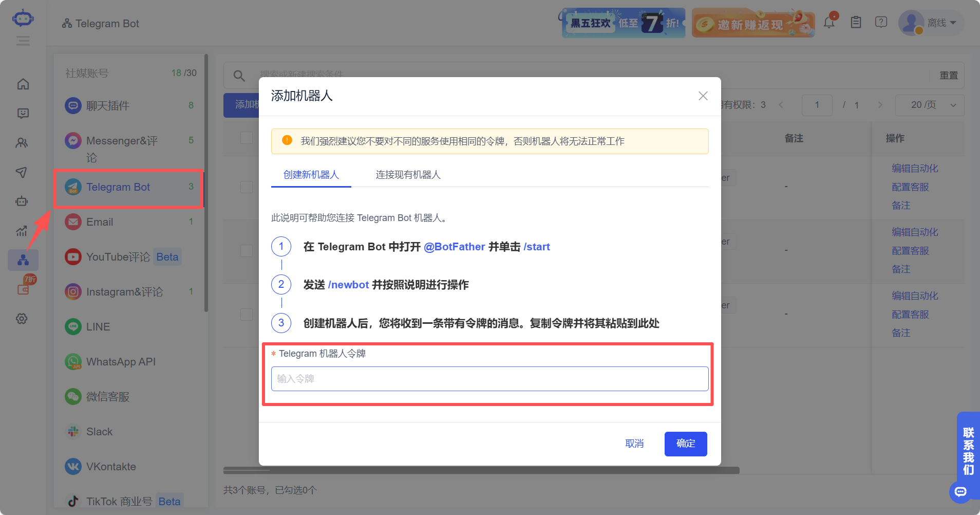Open 编辑自动化 in the first row
Viewport: 980px width, 515px height.
915,168
